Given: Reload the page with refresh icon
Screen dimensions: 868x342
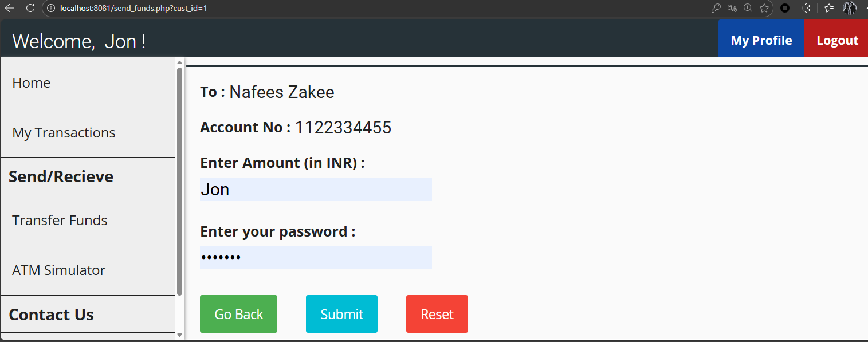Looking at the screenshot, I should click(30, 8).
